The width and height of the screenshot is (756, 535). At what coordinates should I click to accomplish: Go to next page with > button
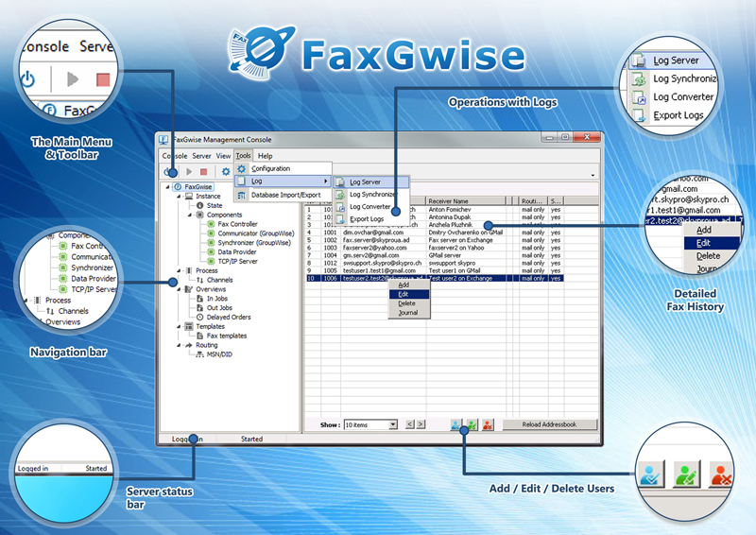click(x=421, y=424)
